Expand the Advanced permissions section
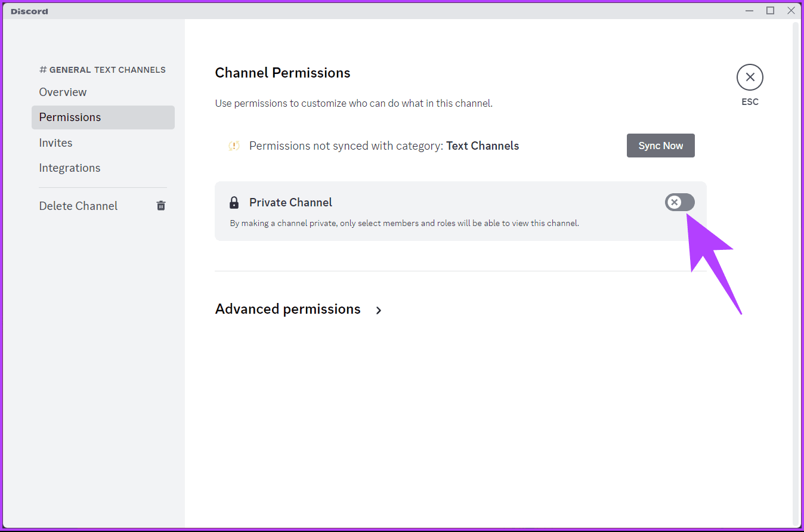 pyautogui.click(x=288, y=309)
